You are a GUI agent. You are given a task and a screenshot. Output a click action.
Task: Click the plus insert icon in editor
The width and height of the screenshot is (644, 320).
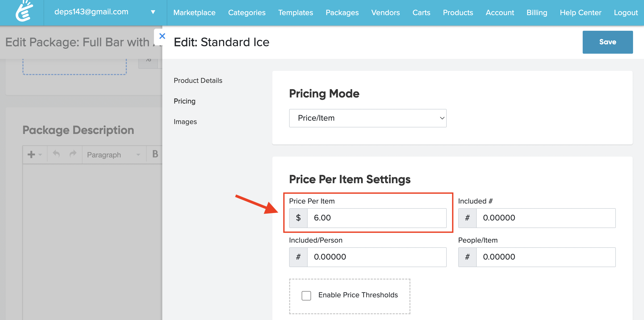coord(32,155)
